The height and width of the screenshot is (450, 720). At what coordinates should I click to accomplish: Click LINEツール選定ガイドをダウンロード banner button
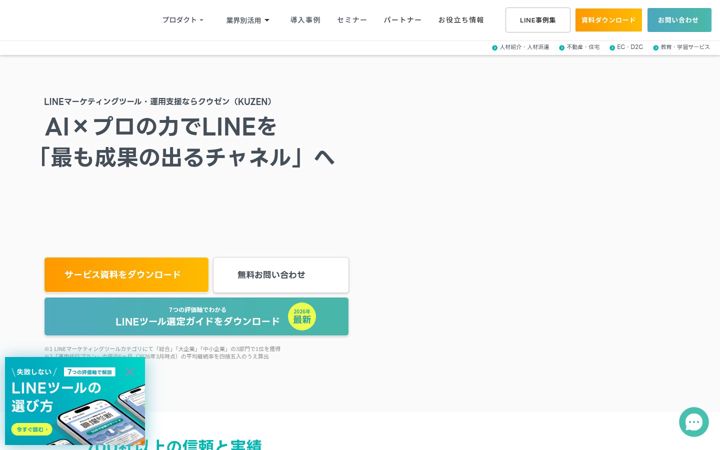[x=197, y=316]
